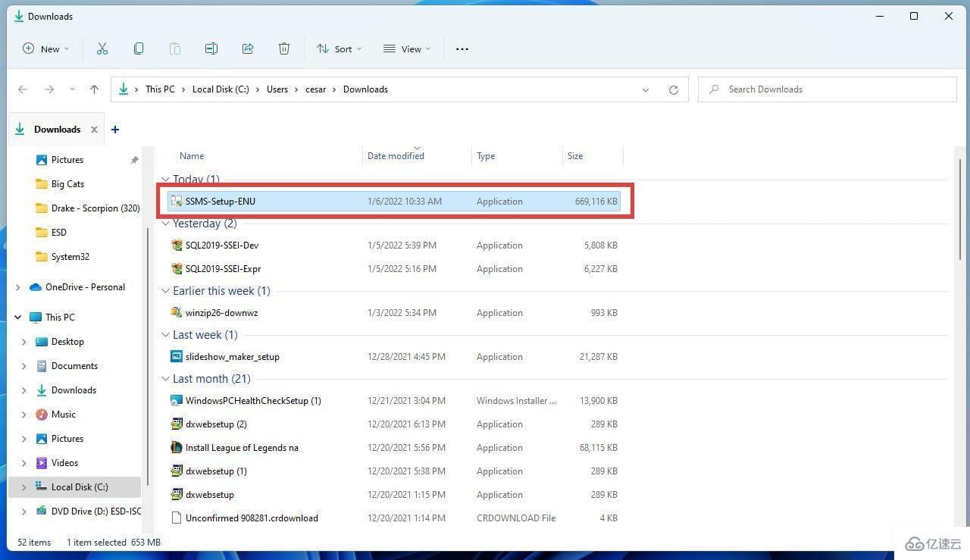970x560 pixels.
Task: Click cesar in the address breadcrumb
Action: [316, 89]
